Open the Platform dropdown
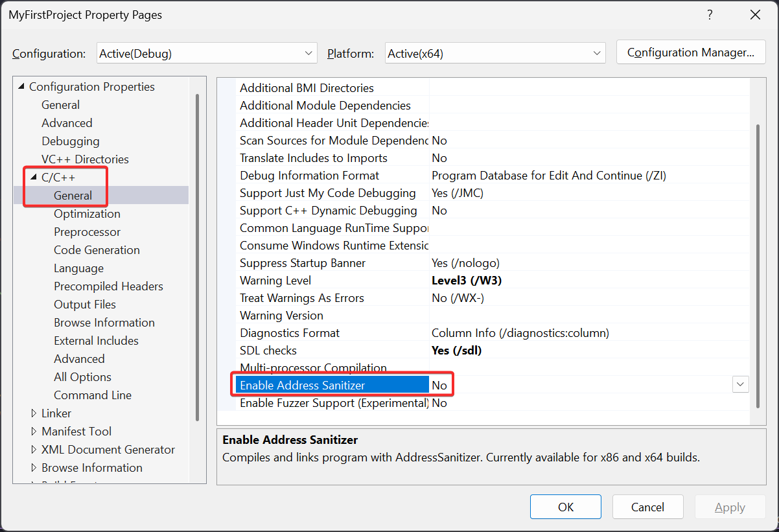 [495, 54]
